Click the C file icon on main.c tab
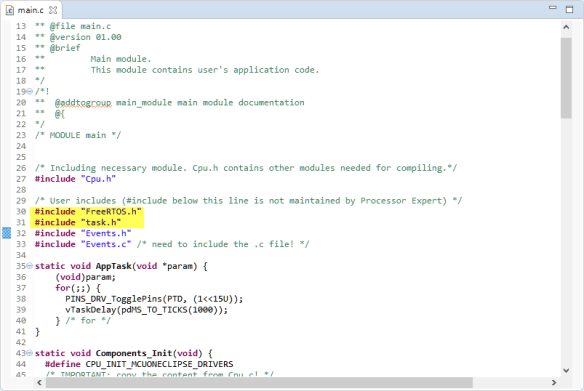This screenshot has height=391, width=584. click(x=10, y=10)
